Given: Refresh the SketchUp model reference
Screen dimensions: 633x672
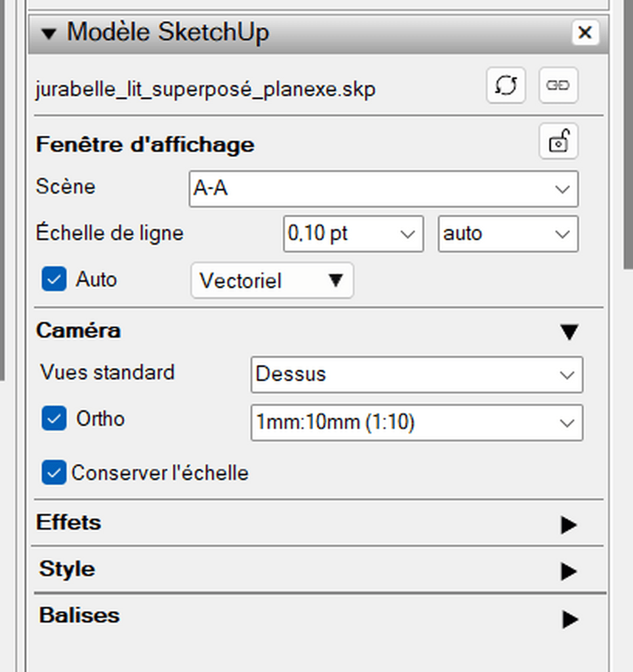Looking at the screenshot, I should [x=506, y=85].
